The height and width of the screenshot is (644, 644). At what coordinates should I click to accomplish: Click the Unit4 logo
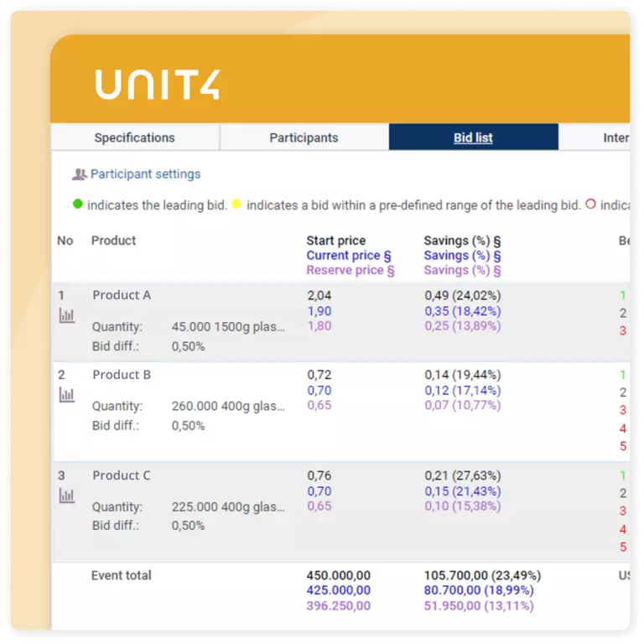point(158,84)
